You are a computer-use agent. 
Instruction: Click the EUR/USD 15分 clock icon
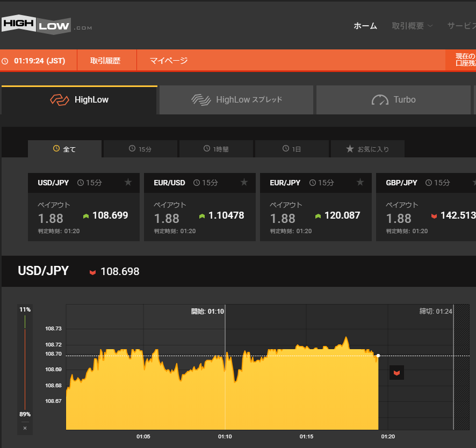point(197,183)
